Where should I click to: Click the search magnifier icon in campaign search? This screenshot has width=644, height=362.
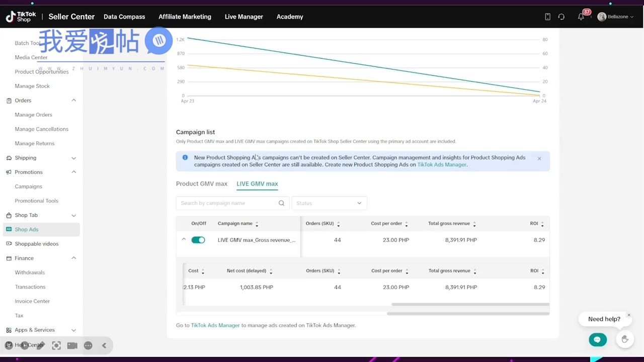pyautogui.click(x=281, y=203)
